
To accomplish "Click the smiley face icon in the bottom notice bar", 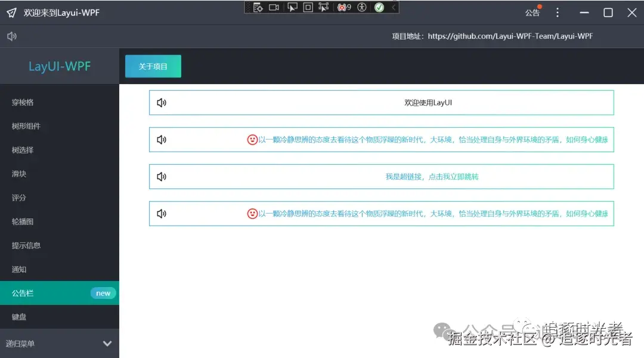I will [252, 213].
